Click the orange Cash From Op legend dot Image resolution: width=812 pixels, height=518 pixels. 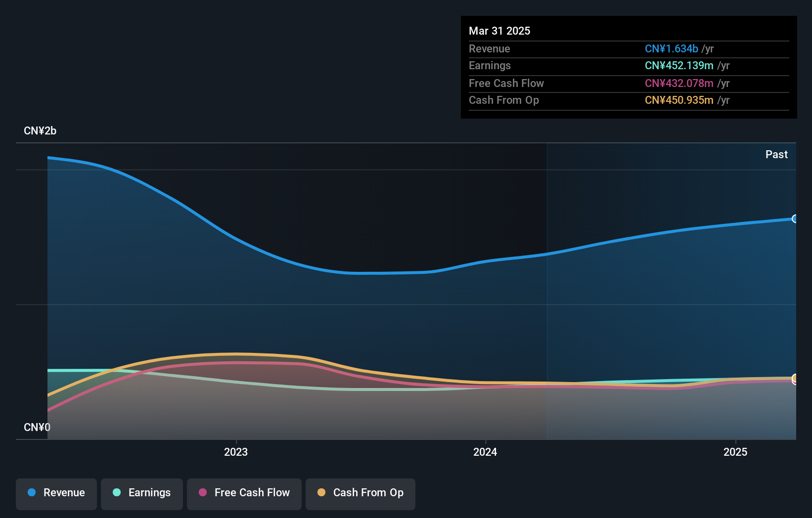coord(321,492)
